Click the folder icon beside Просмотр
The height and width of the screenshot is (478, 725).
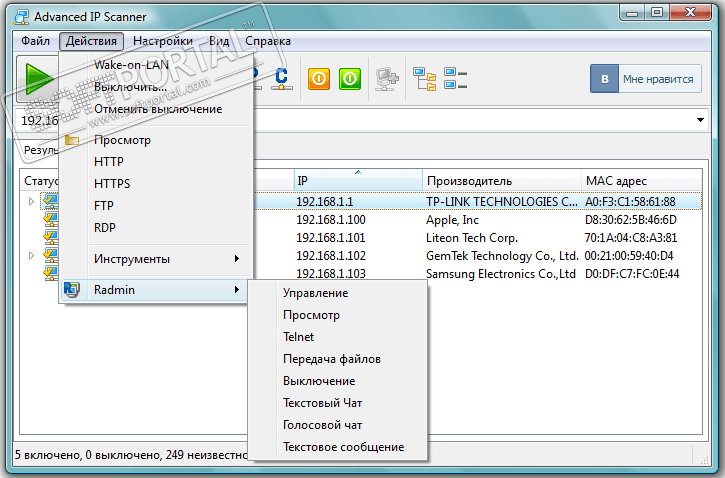point(72,140)
